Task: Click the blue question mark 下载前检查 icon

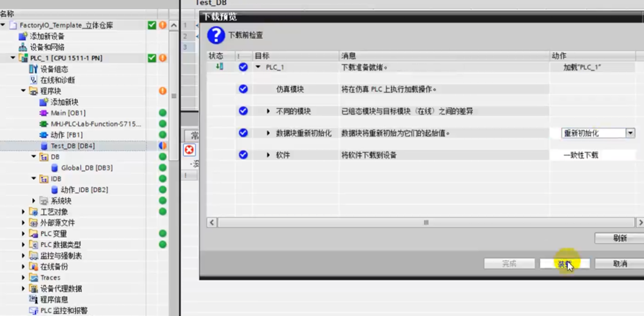Action: coord(216,35)
